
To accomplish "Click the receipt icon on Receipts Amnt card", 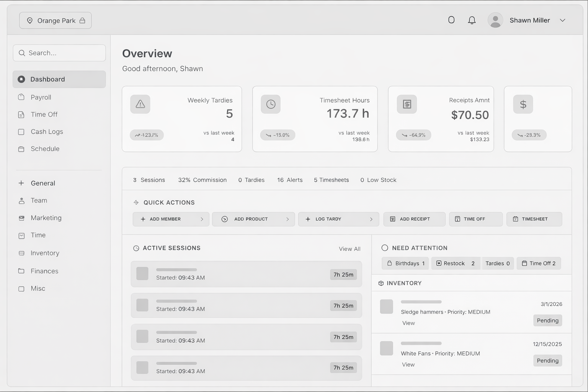I will tap(407, 104).
